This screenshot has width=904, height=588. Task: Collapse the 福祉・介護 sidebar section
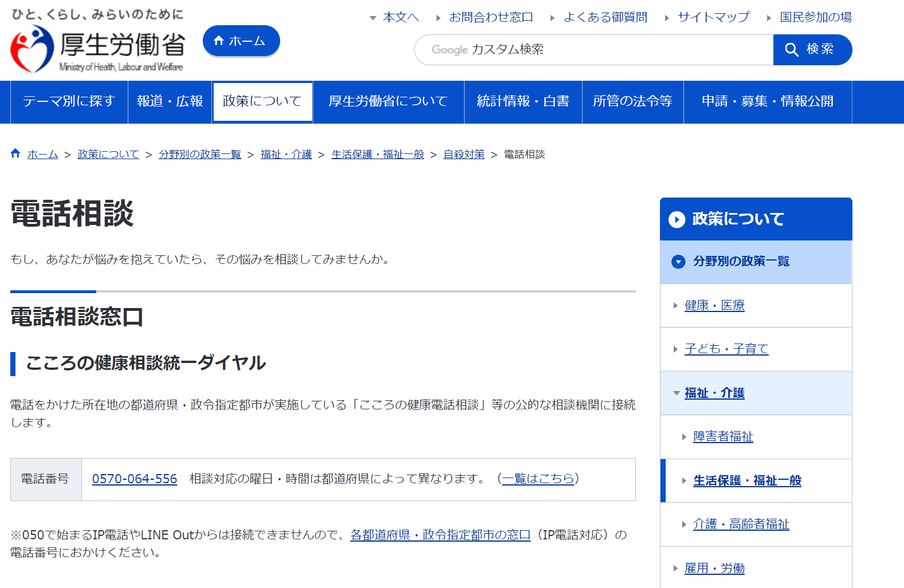point(677,393)
